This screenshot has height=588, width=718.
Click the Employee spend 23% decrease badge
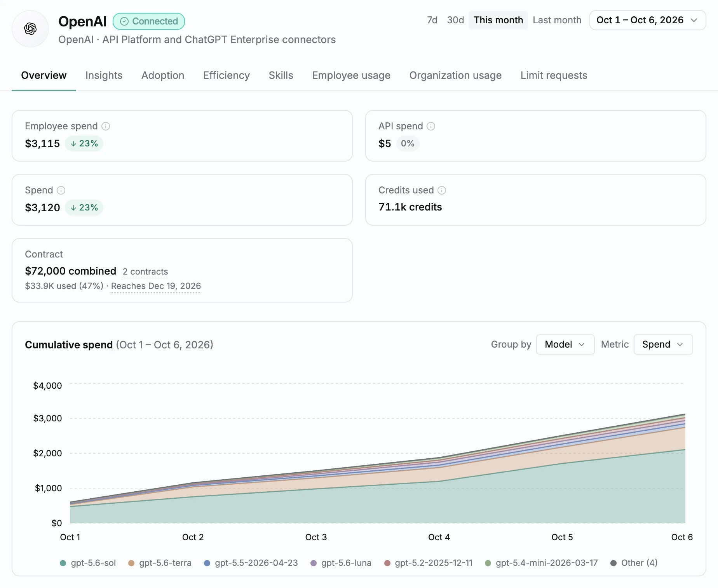coord(84,144)
